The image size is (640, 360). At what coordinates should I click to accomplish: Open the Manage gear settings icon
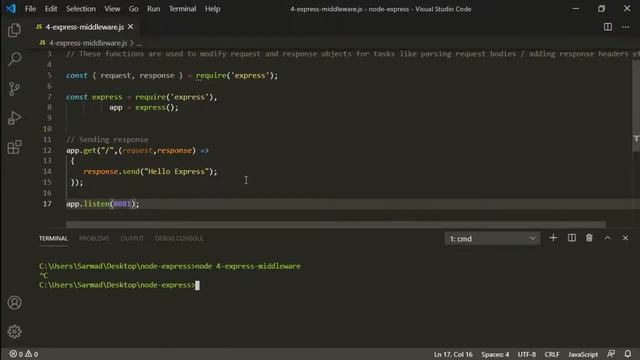coord(14,332)
